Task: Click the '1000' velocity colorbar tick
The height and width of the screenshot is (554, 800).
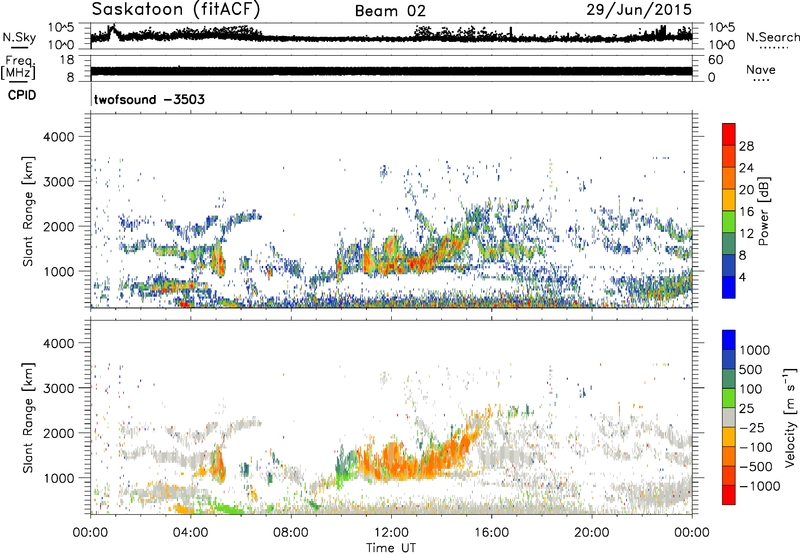Action: (755, 350)
